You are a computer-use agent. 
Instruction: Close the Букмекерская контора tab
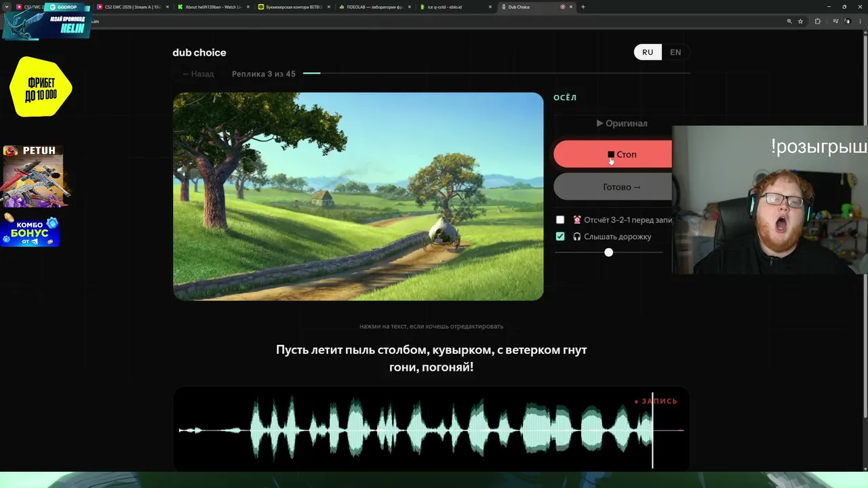point(330,7)
